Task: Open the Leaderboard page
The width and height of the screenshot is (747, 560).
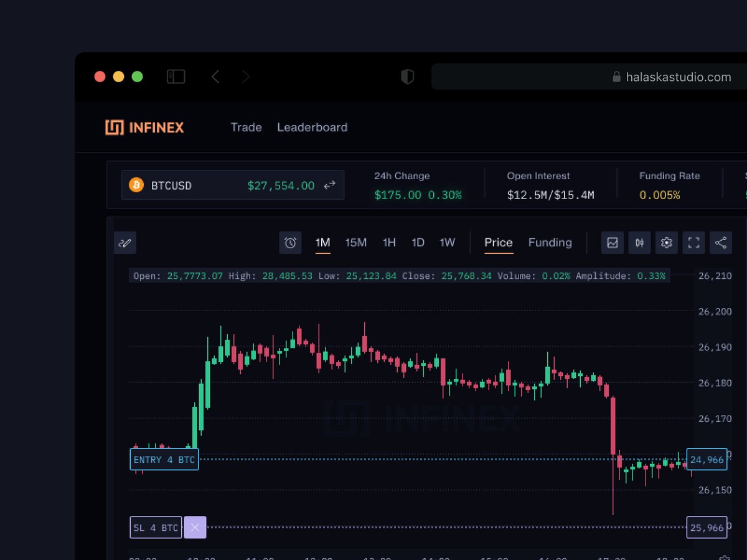Action: pyautogui.click(x=312, y=127)
